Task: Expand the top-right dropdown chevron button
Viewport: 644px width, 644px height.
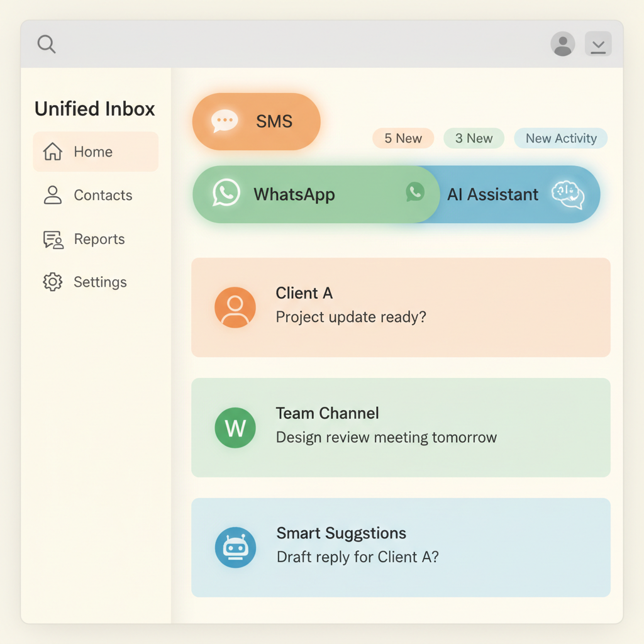Action: (x=598, y=44)
